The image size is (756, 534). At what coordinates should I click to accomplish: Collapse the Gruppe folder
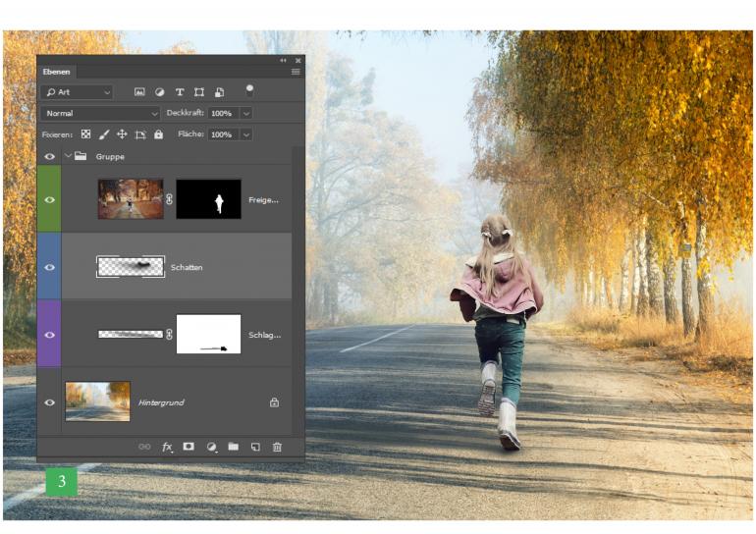coord(68,156)
